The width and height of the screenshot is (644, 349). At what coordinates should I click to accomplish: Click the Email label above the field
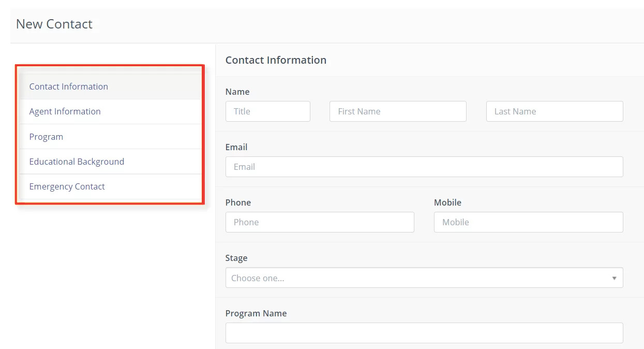(x=236, y=147)
